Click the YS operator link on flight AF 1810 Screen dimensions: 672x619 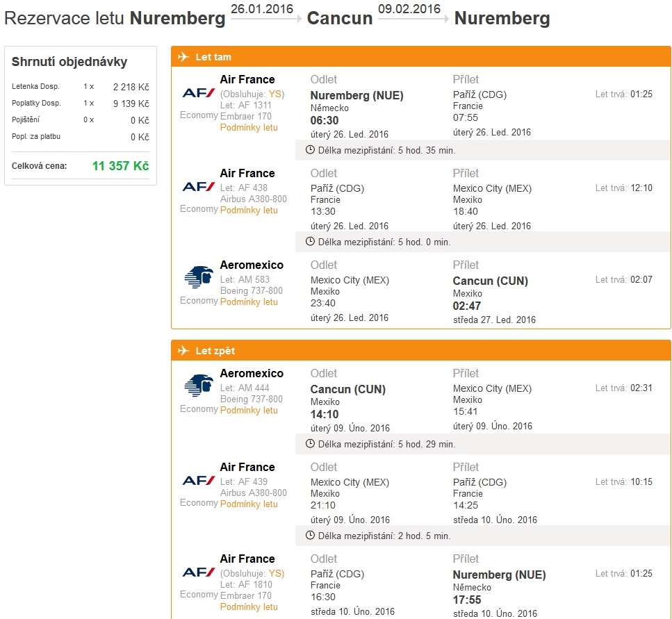tap(274, 573)
